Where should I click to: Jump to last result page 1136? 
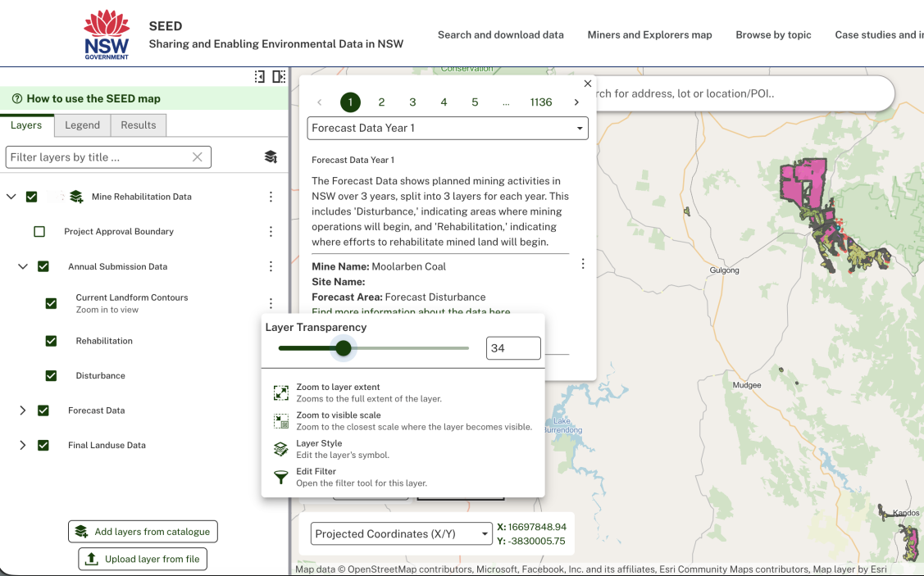click(541, 102)
